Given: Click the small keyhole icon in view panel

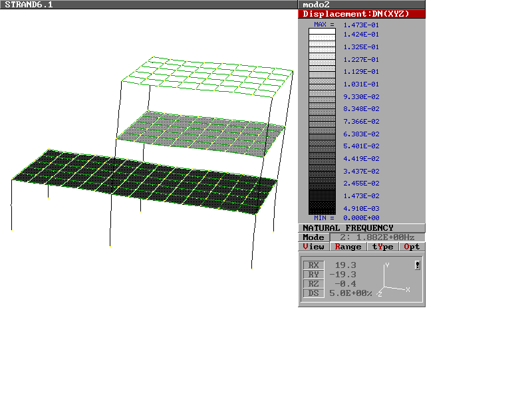Looking at the screenshot, I should point(417,265).
